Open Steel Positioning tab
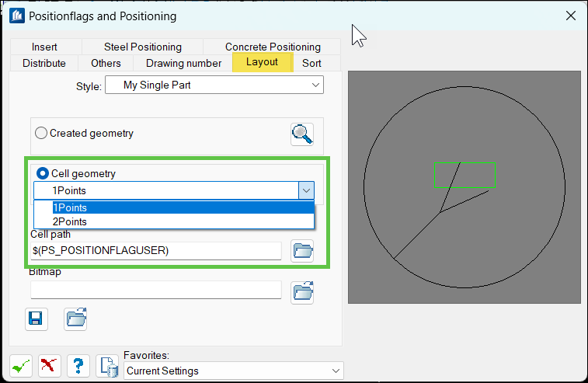Image resolution: width=588 pixels, height=383 pixels. tap(142, 47)
